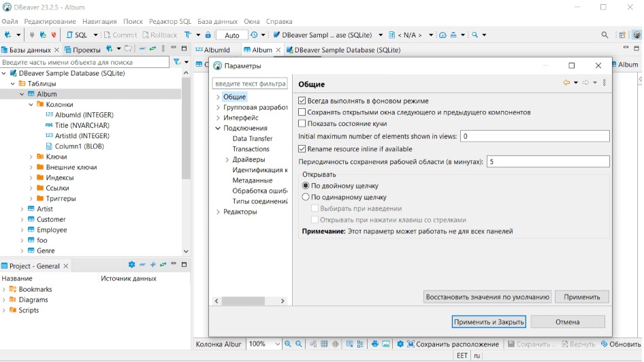Click the search magnifier at toolbar right
This screenshot has width=644, height=362.
[x=605, y=35]
